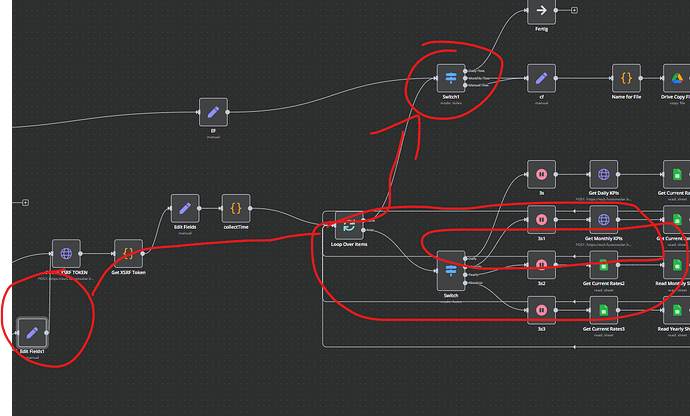This screenshot has height=416, width=690.
Task: Click the 'Get Current Rates3' label
Action: tap(604, 329)
